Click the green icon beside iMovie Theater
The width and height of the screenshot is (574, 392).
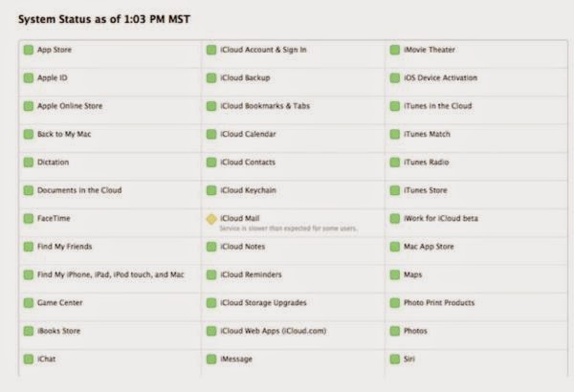pos(395,50)
